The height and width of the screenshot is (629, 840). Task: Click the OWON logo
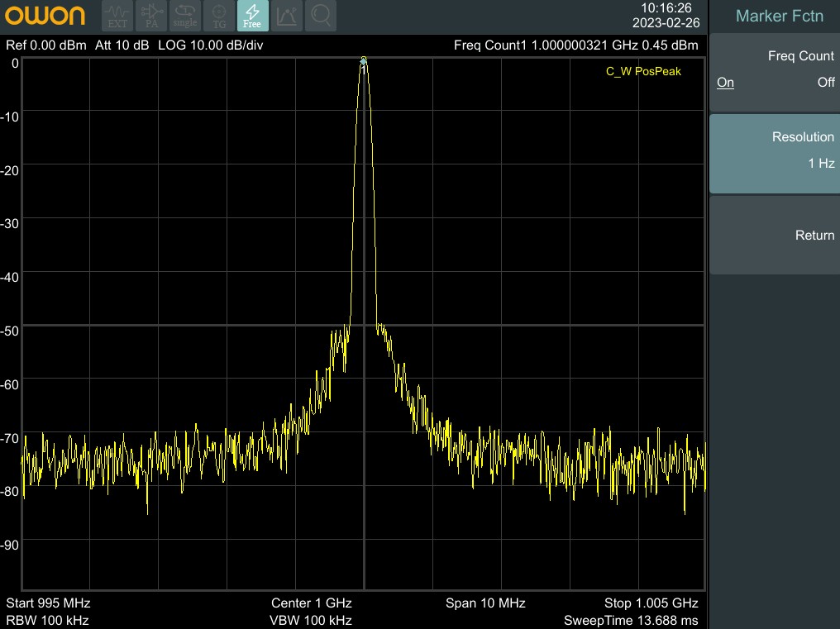(45, 16)
